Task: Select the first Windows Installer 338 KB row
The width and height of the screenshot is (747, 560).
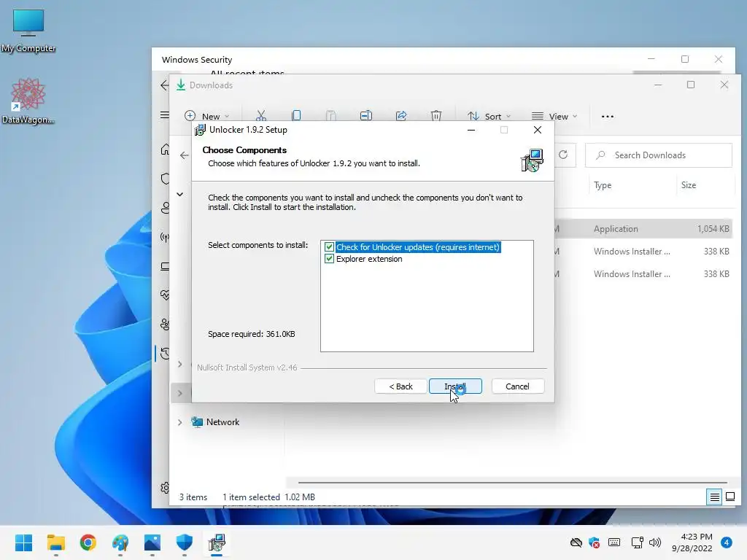Action: pos(645,252)
